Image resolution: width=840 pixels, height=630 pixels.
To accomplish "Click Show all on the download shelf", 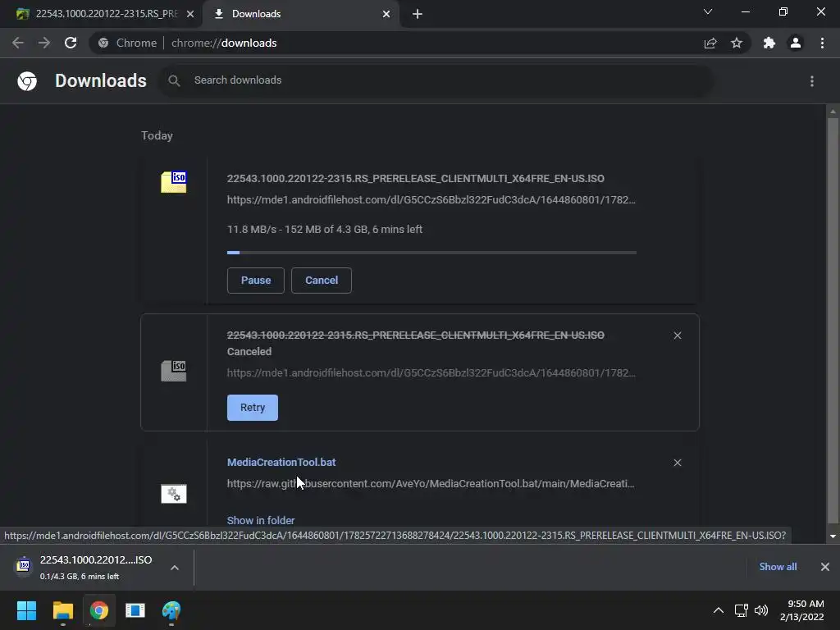I will point(778,567).
